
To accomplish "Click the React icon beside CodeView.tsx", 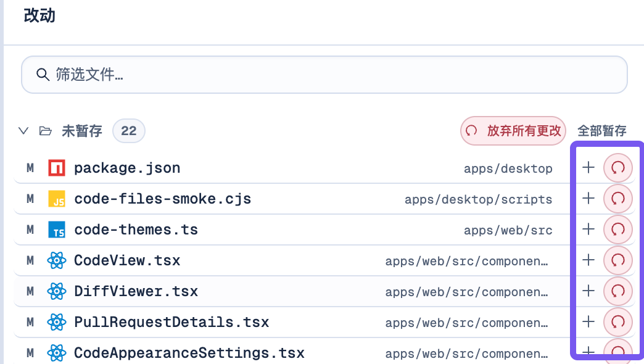I will click(57, 260).
